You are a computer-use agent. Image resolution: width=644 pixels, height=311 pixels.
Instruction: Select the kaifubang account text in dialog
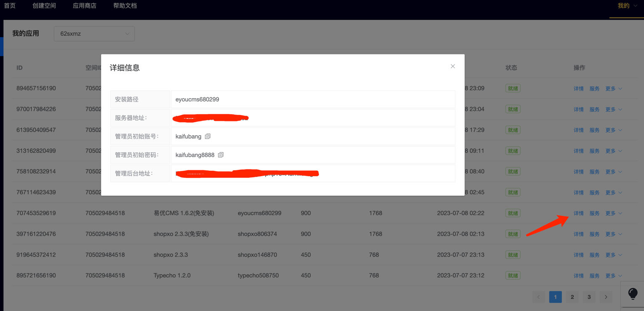(188, 137)
